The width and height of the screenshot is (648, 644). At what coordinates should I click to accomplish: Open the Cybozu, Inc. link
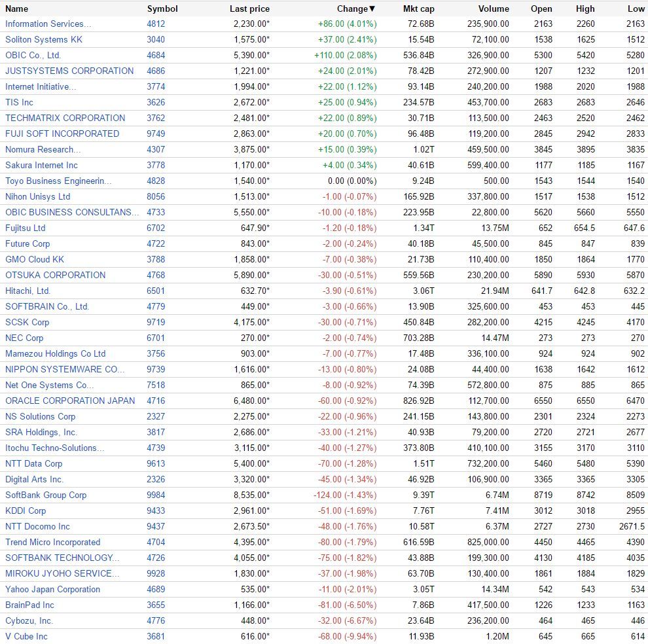[29, 621]
